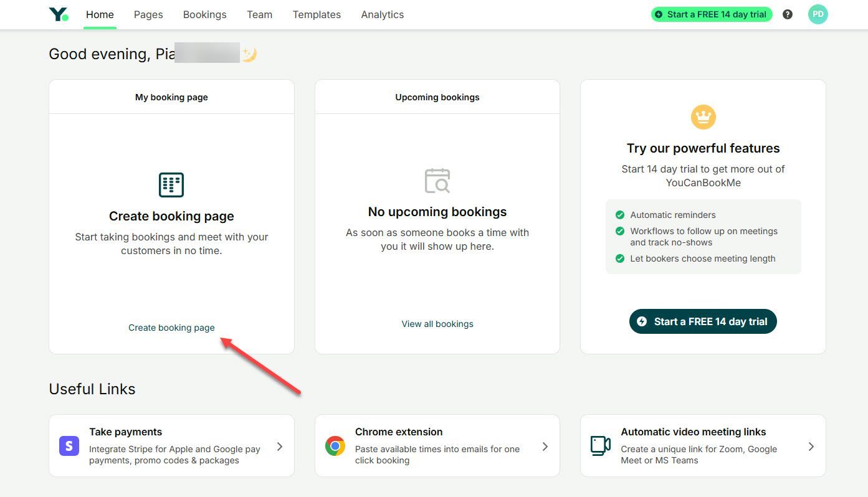
Task: Click the video meeting camera icon
Action: tap(601, 446)
